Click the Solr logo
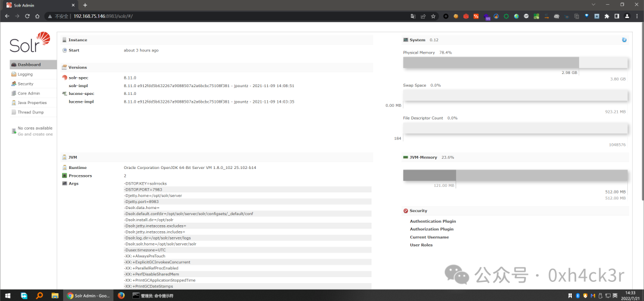 point(30,42)
